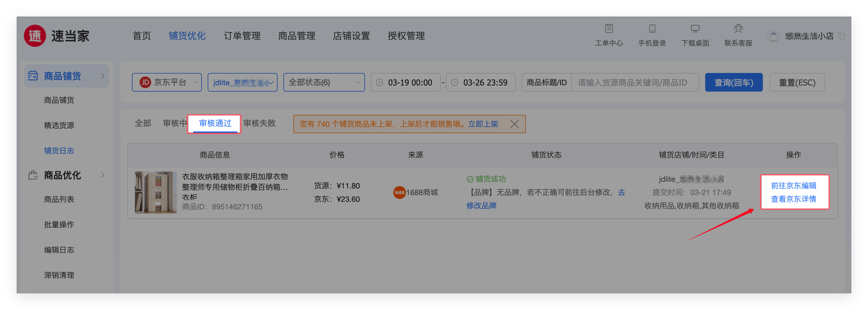Open 工单中心 ticket center icon
Image resolution: width=868 pixels, height=310 pixels.
pyautogui.click(x=608, y=28)
